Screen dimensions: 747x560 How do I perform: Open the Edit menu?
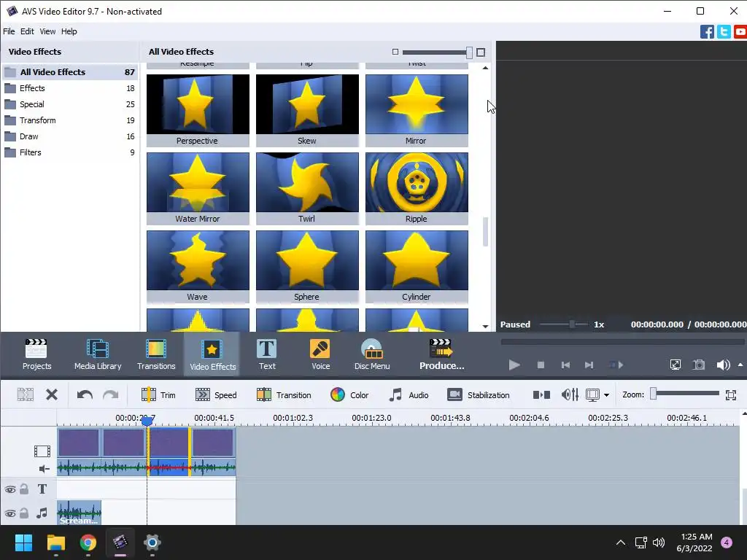(x=27, y=31)
